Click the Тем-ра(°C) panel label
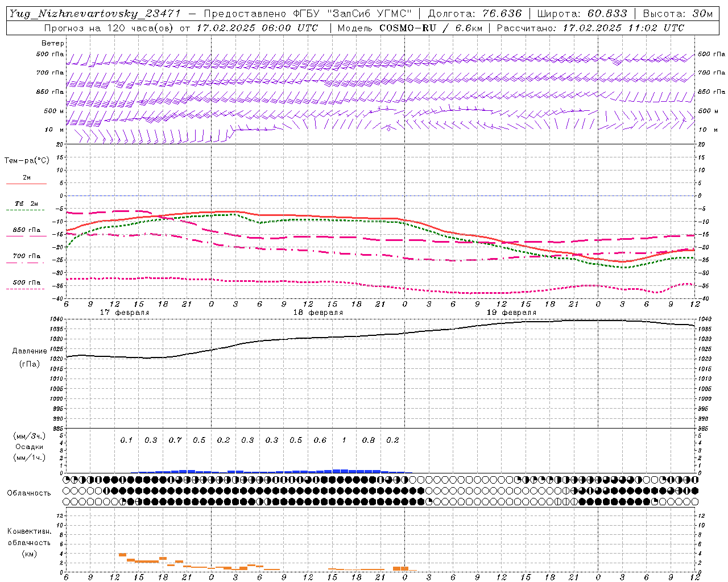The width and height of the screenshot is (728, 582). click(x=27, y=161)
